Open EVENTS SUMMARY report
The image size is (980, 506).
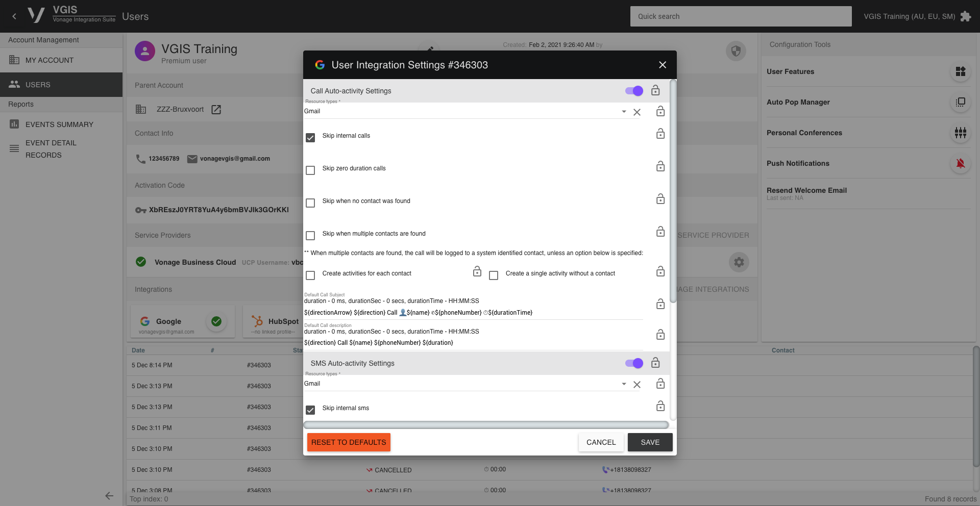pos(59,124)
